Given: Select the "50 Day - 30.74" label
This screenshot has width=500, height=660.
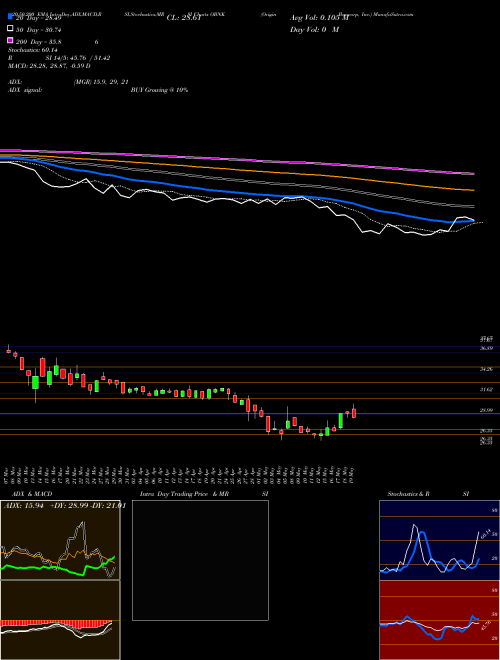Looking at the screenshot, I should (x=38, y=30).
